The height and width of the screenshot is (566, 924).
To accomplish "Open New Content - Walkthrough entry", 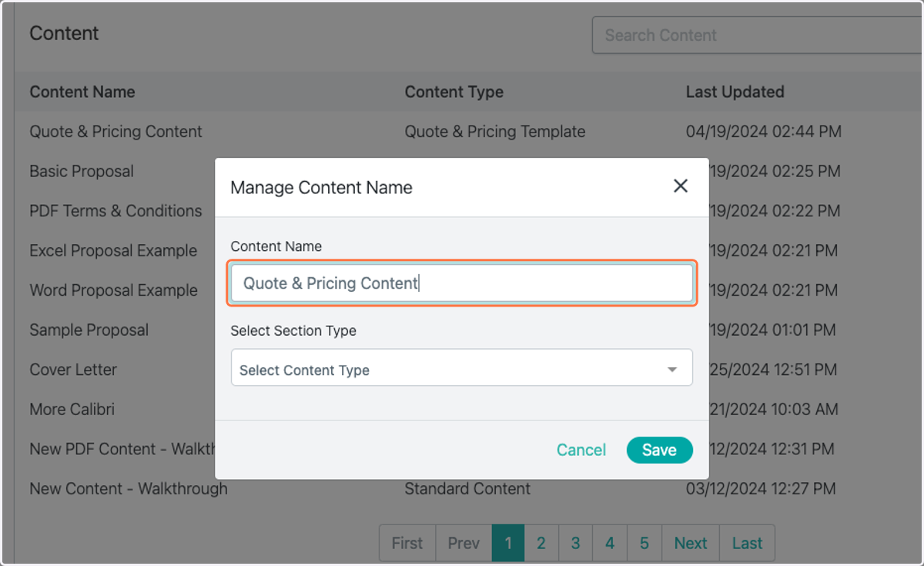I will click(129, 489).
